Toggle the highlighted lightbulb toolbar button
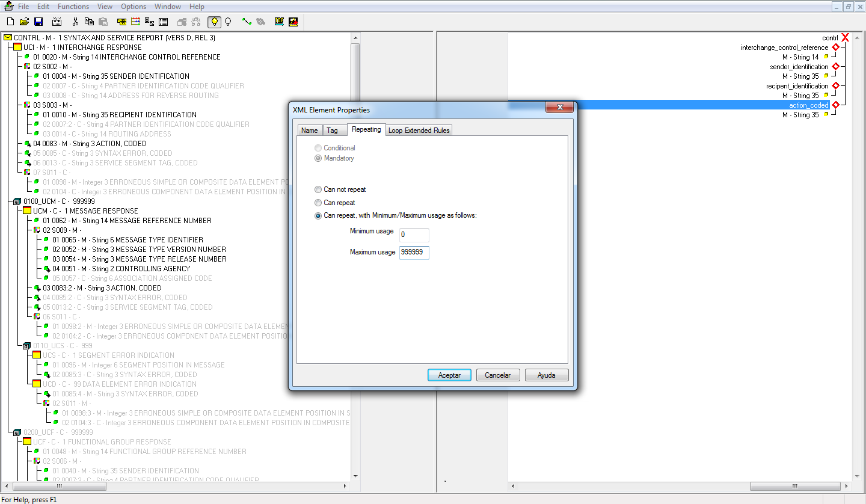Image resolution: width=866 pixels, height=504 pixels. coord(214,22)
